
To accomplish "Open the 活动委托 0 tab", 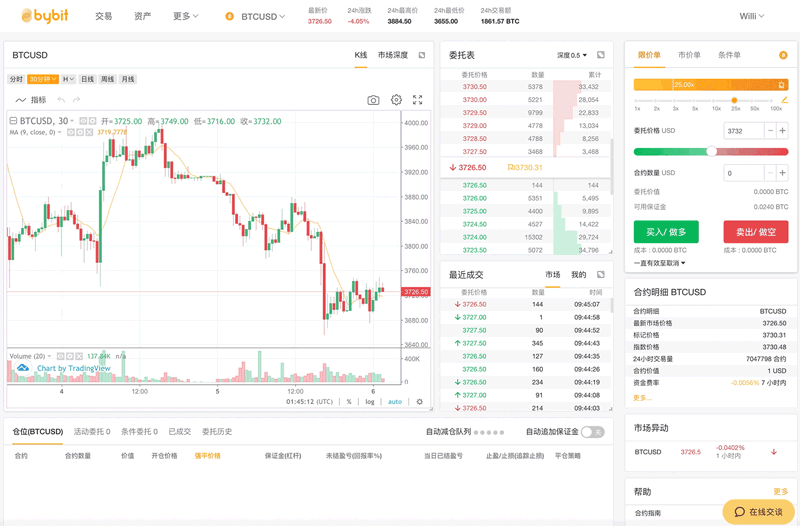I will coord(92,432).
